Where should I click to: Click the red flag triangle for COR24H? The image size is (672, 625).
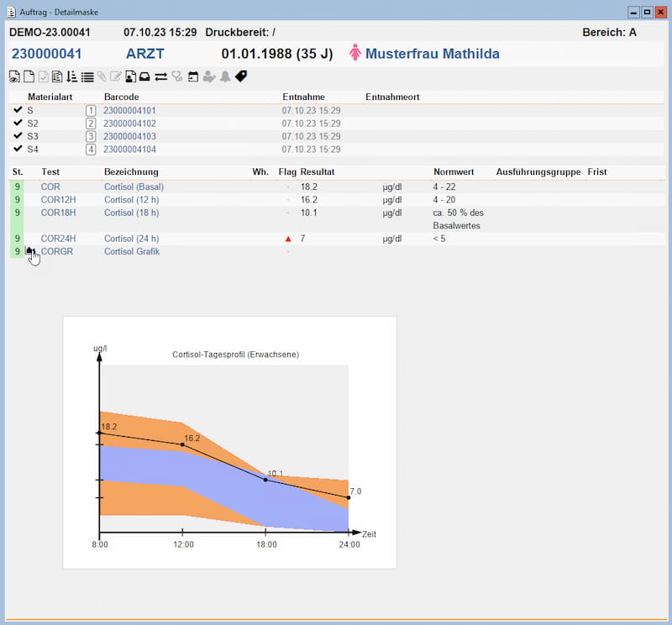tap(288, 239)
